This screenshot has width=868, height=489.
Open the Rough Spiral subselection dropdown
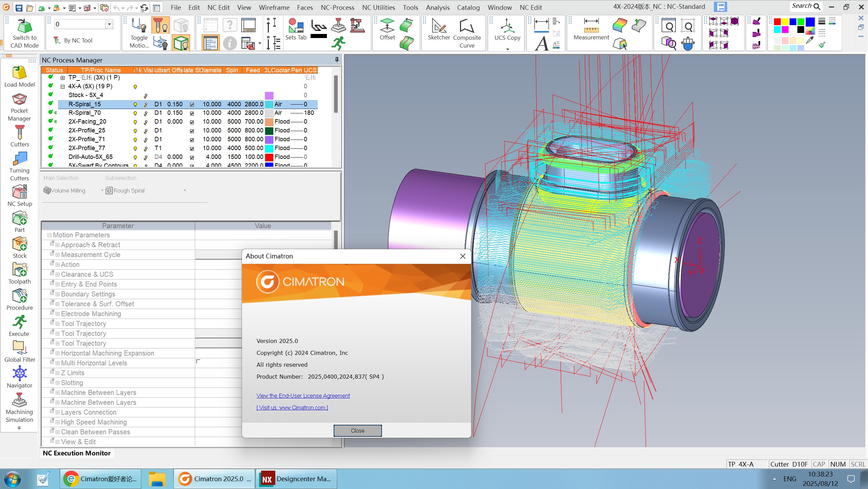point(185,191)
